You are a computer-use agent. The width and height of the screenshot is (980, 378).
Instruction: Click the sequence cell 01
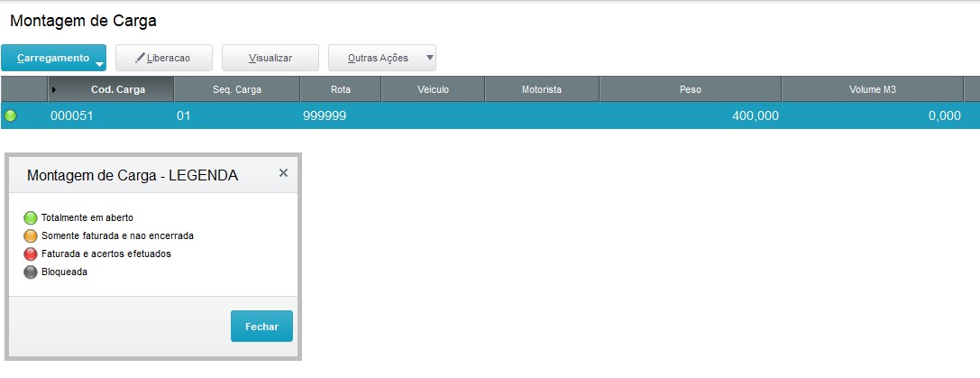(x=184, y=115)
